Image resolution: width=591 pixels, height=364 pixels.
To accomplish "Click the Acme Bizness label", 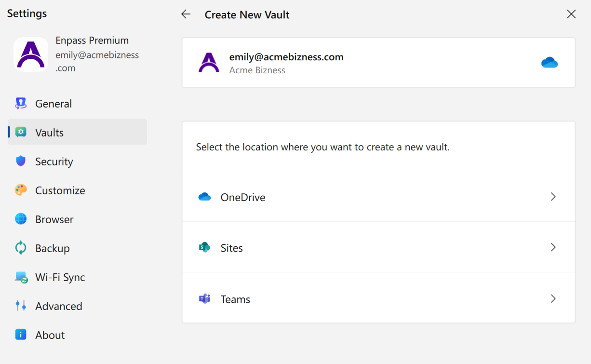I will pyautogui.click(x=257, y=70).
